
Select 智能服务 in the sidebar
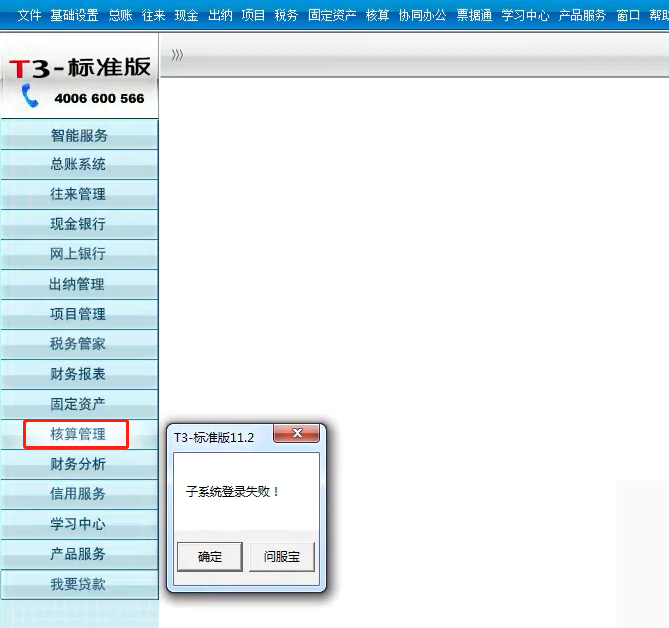(79, 135)
